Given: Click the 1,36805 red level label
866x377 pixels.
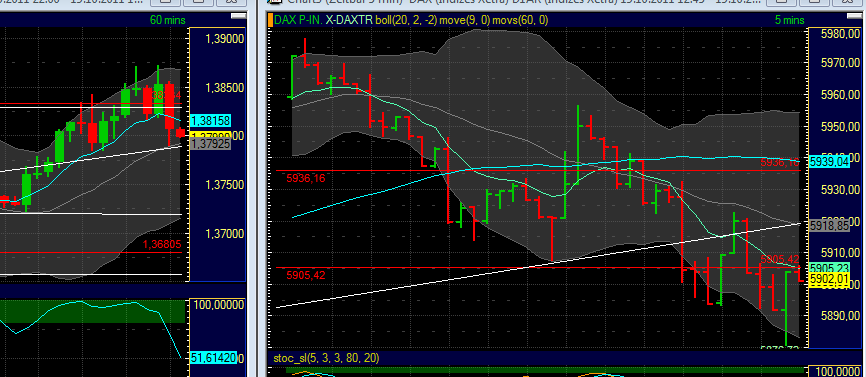Looking at the screenshot, I should 162,244.
